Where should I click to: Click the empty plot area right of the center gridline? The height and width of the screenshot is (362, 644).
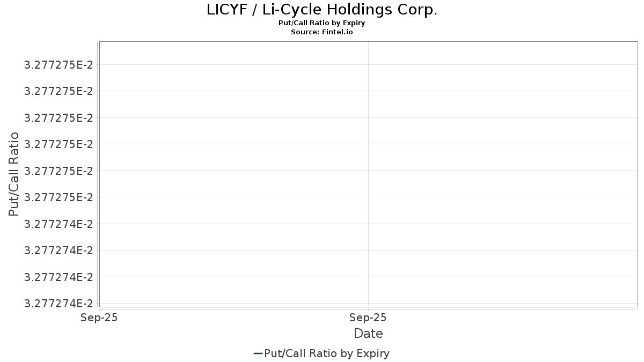[x=503, y=174]
